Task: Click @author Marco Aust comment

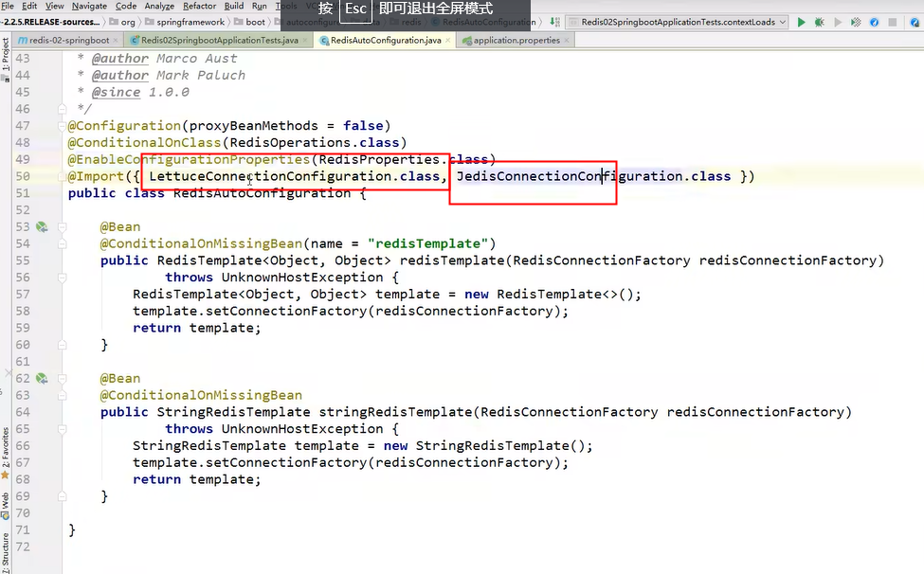Action: point(164,59)
